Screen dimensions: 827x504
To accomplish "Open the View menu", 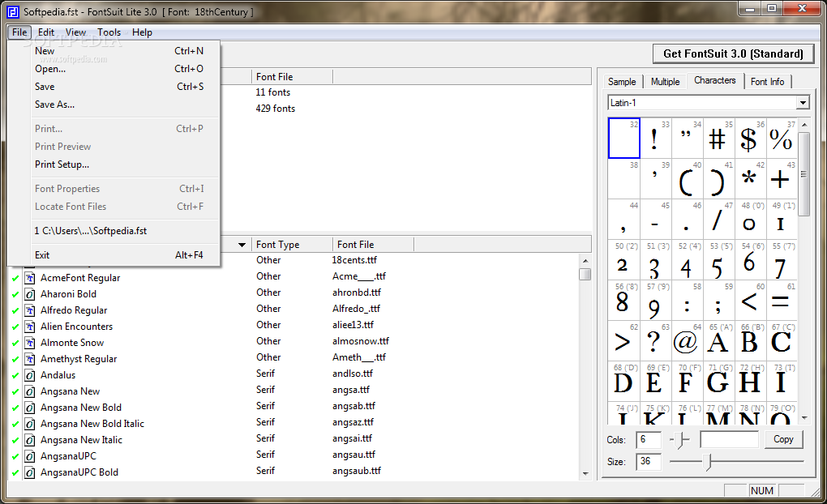I will pos(75,32).
